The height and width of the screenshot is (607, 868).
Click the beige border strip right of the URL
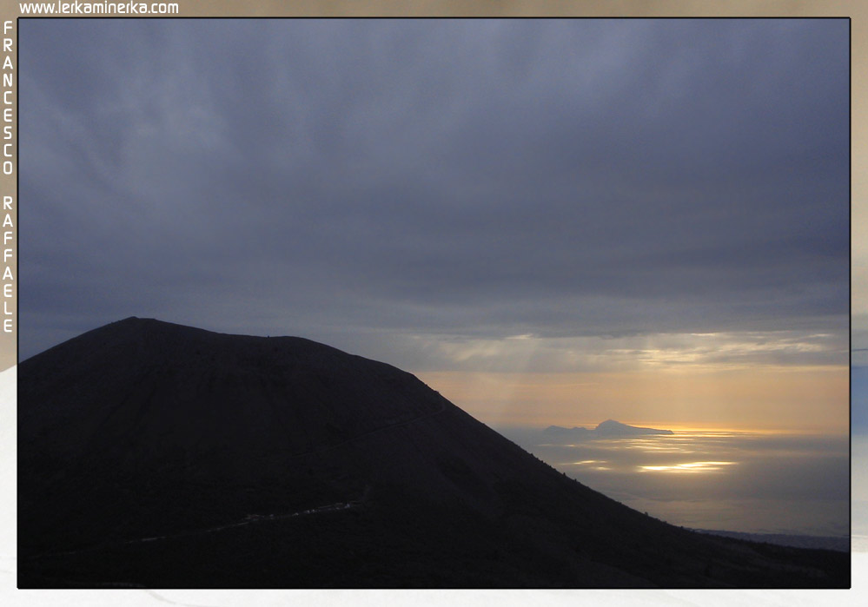pyautogui.click(x=521, y=8)
